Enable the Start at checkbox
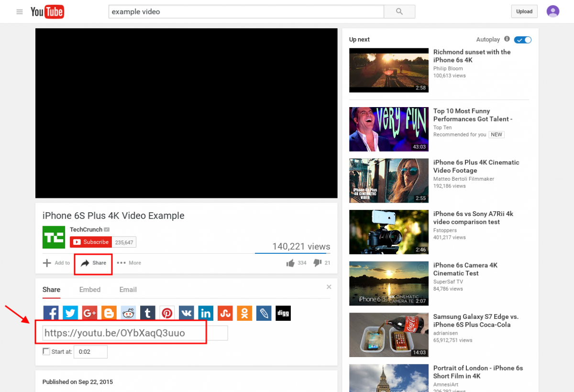 point(46,351)
